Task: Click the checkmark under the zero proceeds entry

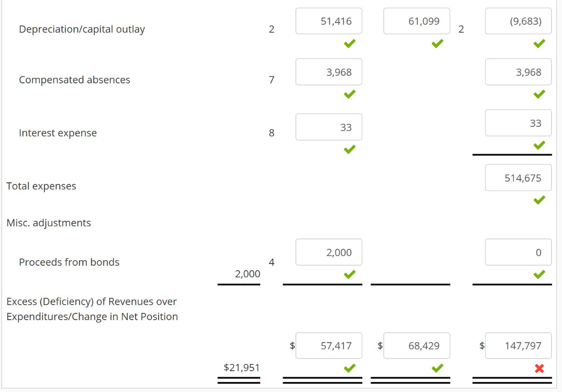Action: click(x=538, y=274)
